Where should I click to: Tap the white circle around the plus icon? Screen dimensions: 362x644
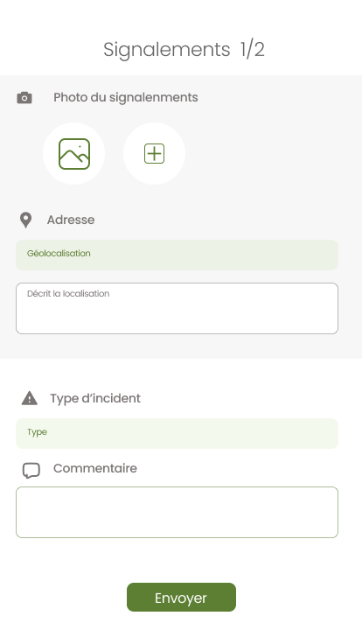(x=154, y=154)
